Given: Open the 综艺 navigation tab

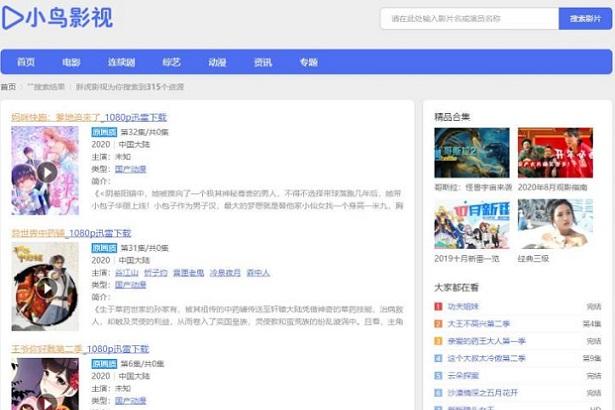Looking at the screenshot, I should [x=171, y=62].
